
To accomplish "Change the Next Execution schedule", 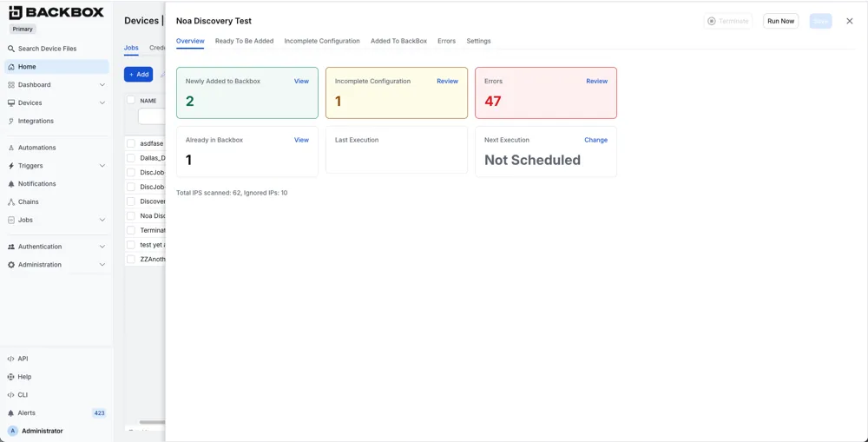I will (595, 140).
